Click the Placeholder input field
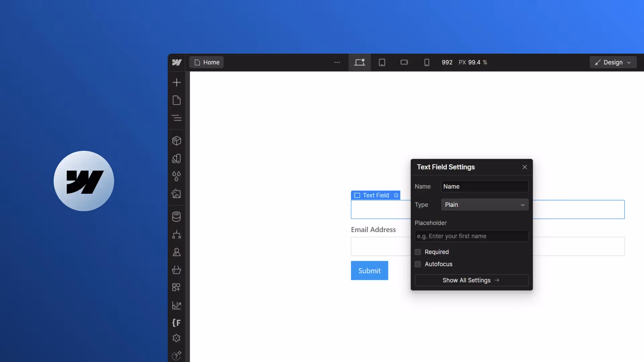This screenshot has height=362, width=644. coord(471,236)
